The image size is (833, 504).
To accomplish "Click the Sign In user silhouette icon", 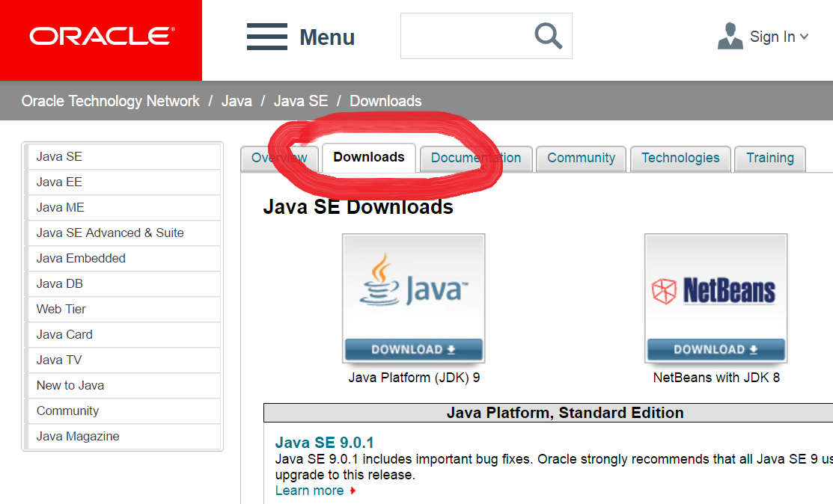I will [730, 36].
